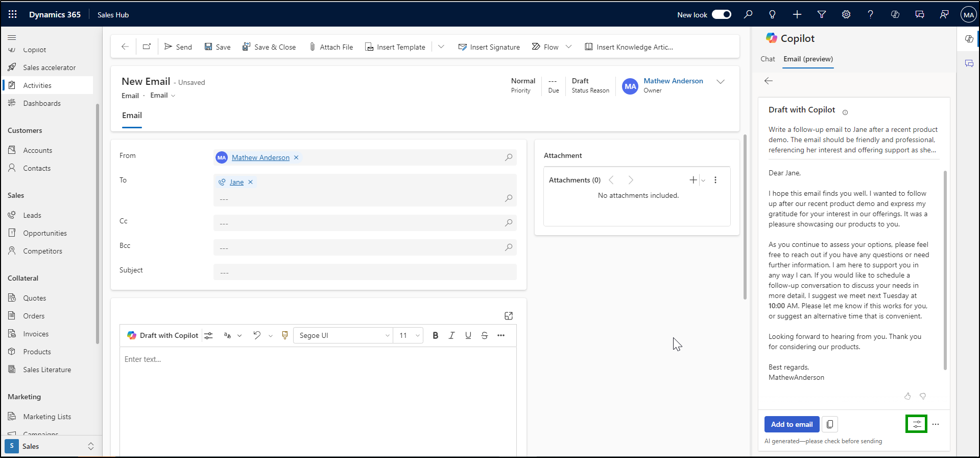Toggle underline formatting

click(x=468, y=335)
